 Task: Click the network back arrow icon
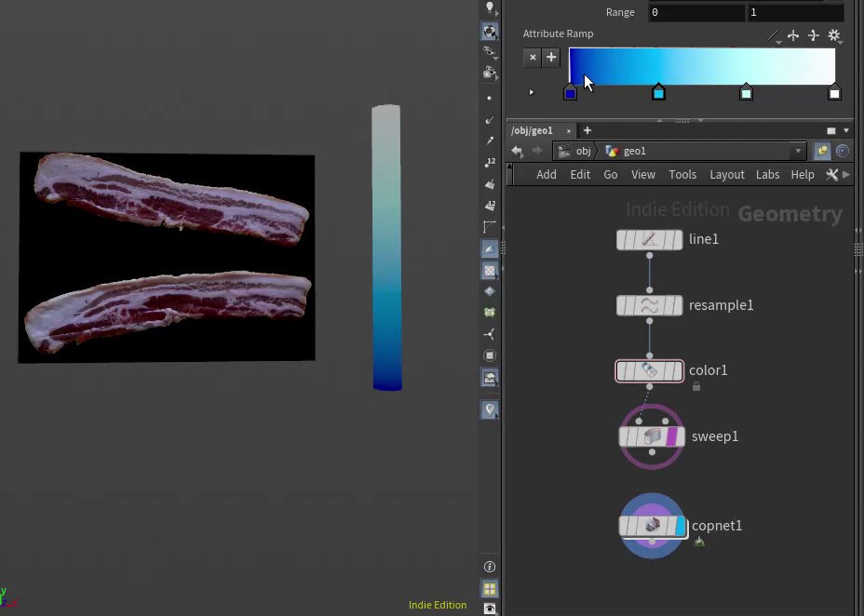(517, 151)
